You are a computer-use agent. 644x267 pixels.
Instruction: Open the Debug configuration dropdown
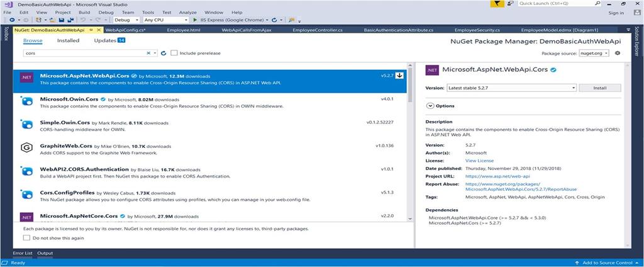pos(126,20)
